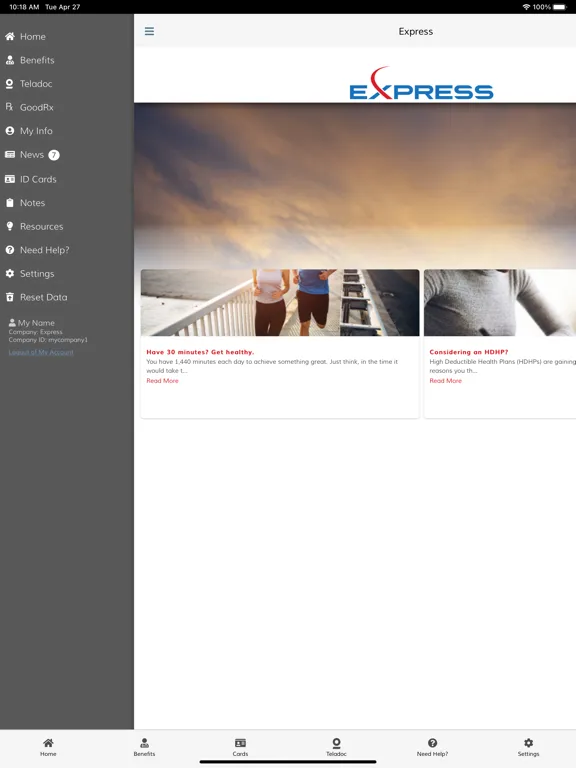The image size is (576, 768).
Task: Click the news badge showing 7
Action: 54,155
